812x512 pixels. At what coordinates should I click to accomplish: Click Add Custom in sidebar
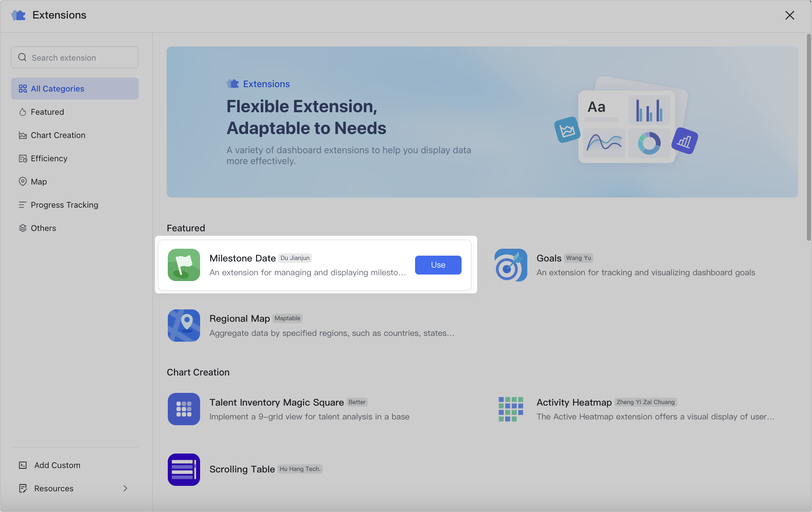[75, 465]
